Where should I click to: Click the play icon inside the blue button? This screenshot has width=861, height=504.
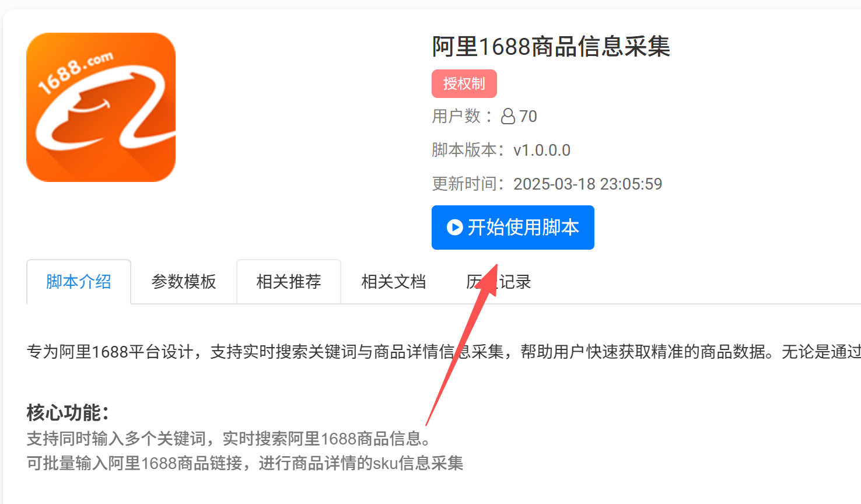(455, 227)
